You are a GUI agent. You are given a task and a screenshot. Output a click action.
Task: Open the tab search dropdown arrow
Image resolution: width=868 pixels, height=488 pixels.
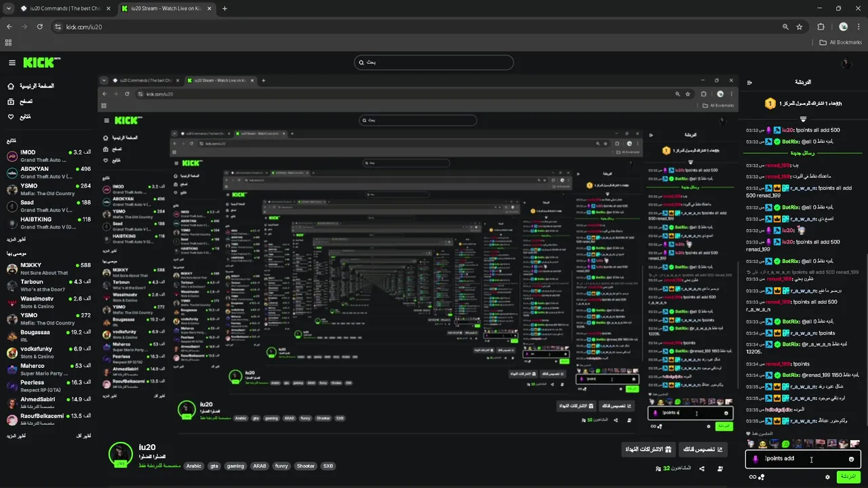click(8, 9)
